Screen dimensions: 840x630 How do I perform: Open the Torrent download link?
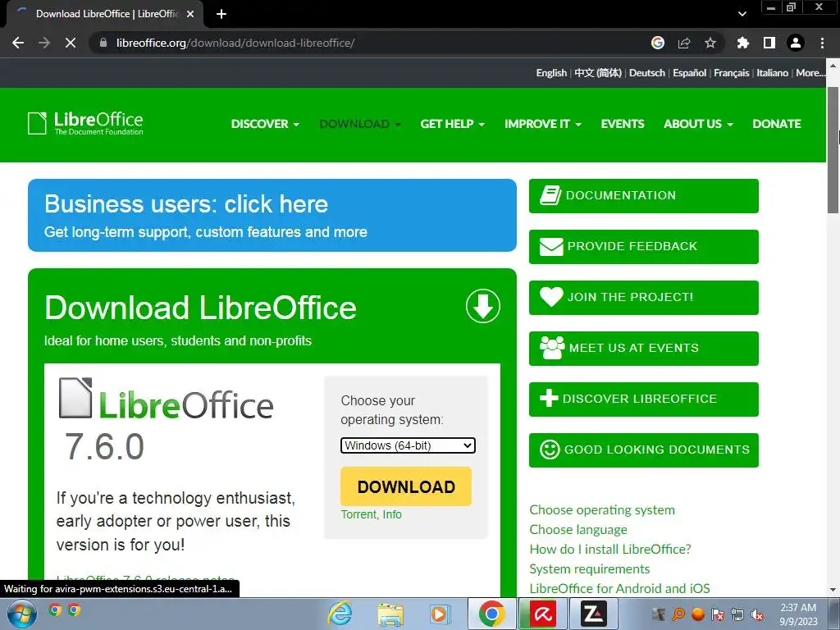[x=358, y=514]
